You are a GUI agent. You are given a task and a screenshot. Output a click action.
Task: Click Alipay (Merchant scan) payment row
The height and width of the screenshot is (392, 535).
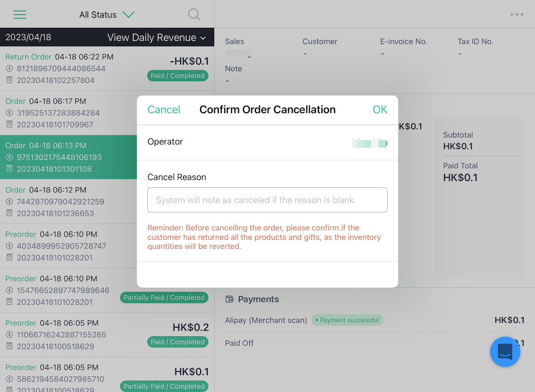coord(375,320)
